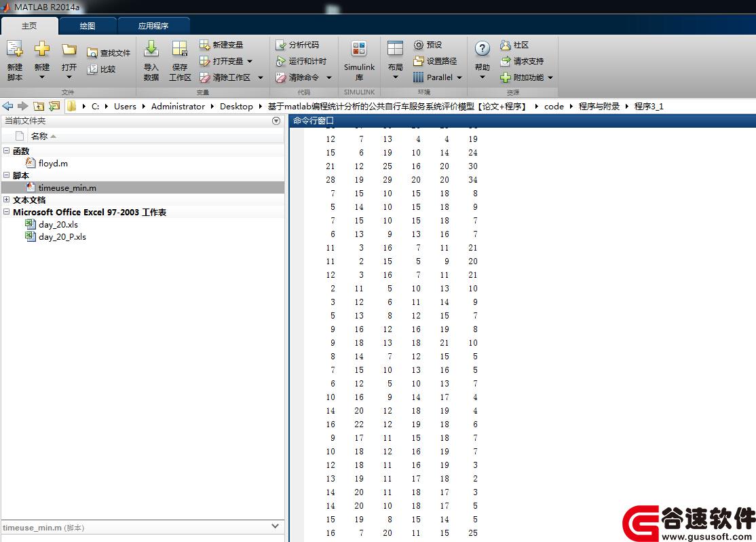
Task: Open the Clear Commands (清除命令) dropdown arrow
Action: (329, 77)
